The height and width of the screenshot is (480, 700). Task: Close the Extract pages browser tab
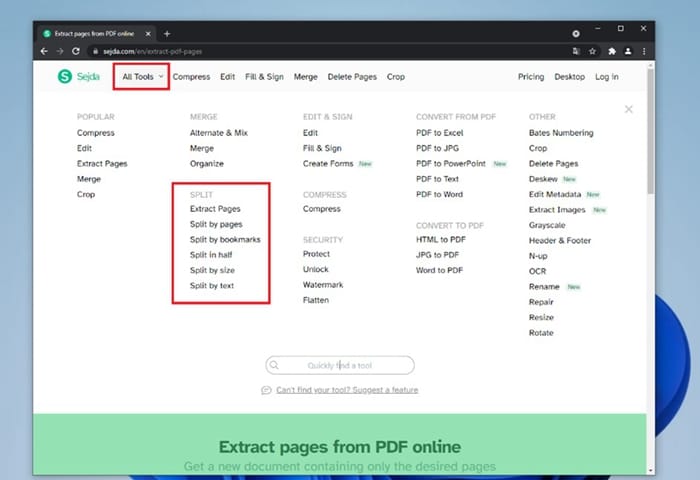click(148, 34)
